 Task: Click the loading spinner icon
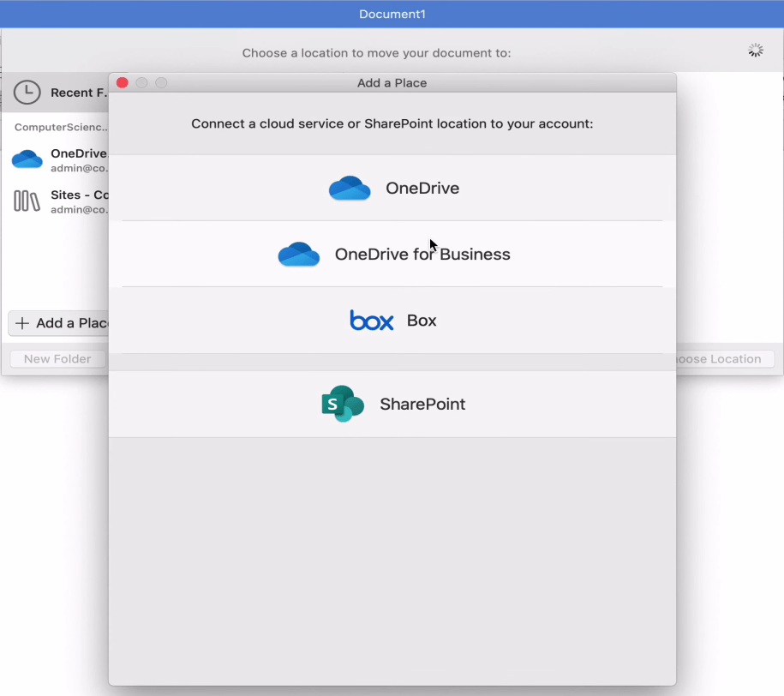(756, 50)
